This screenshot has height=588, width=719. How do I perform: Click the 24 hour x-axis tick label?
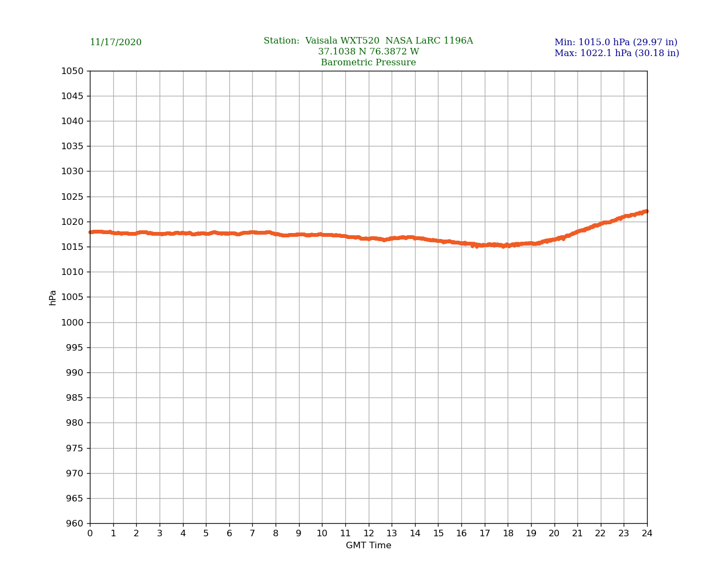click(647, 534)
